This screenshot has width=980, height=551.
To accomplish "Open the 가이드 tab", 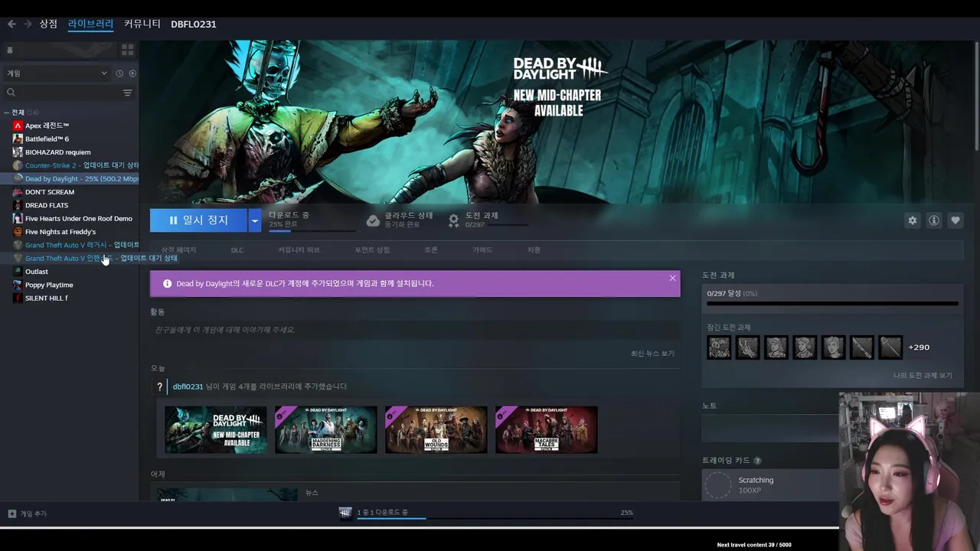I will tap(482, 250).
